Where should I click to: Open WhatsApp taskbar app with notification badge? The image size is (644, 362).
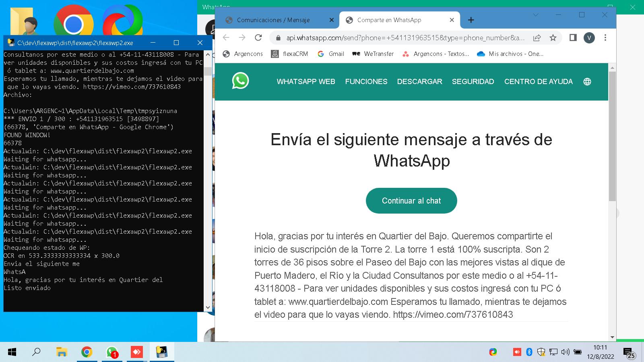click(x=112, y=352)
